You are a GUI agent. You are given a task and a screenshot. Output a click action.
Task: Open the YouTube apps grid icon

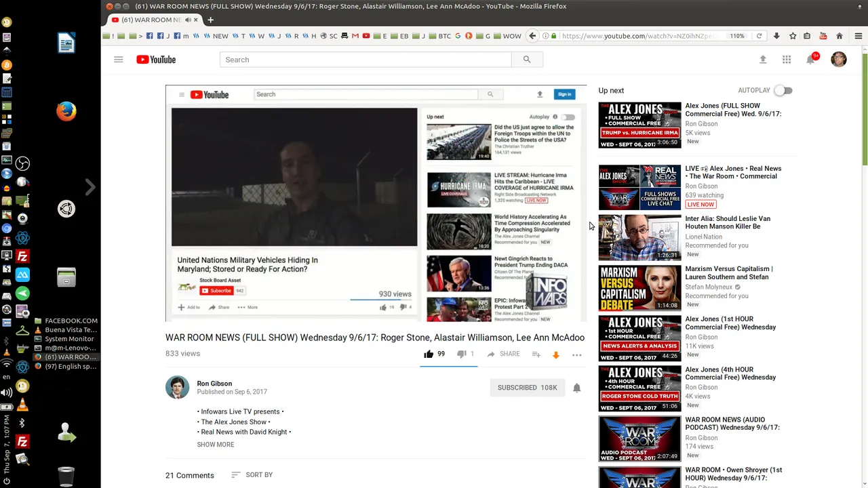(x=787, y=60)
